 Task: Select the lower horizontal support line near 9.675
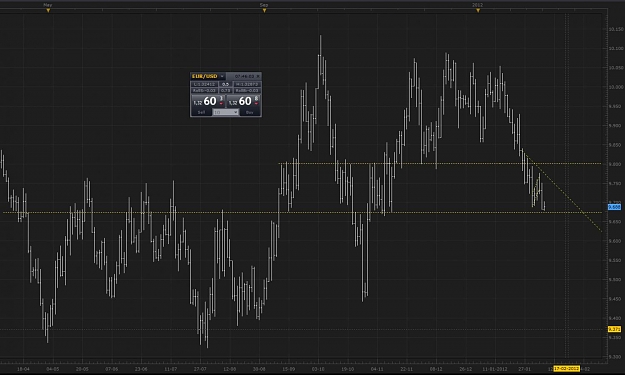302,212
